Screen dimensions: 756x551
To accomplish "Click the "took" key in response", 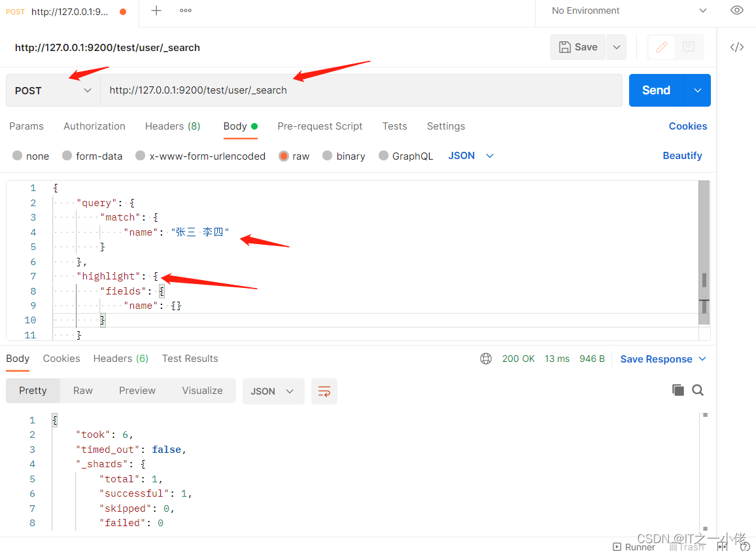I will pyautogui.click(x=93, y=435).
